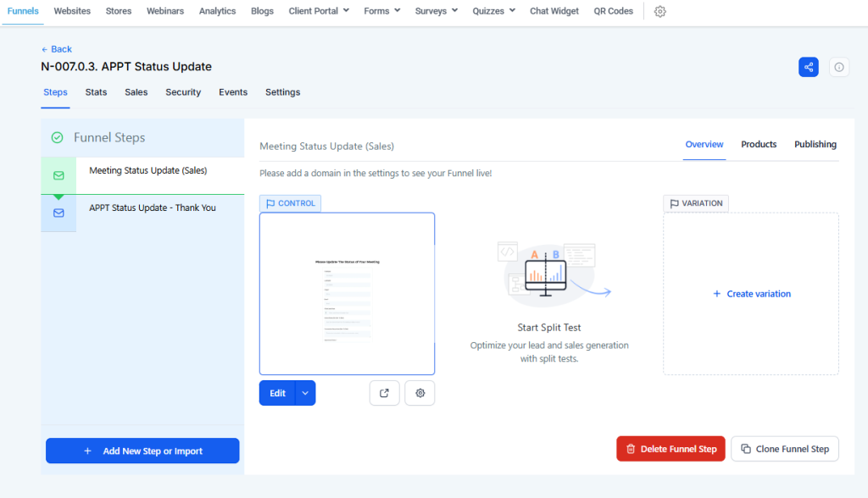Go to Webinars in the top menu
This screenshot has width=868, height=498.
point(164,11)
